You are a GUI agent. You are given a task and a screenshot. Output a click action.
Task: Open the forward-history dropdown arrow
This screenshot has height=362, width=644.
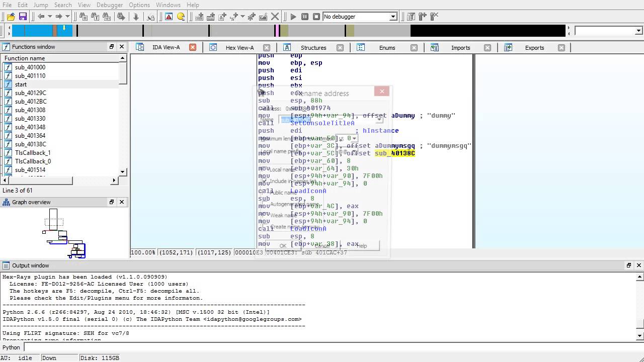point(67,17)
